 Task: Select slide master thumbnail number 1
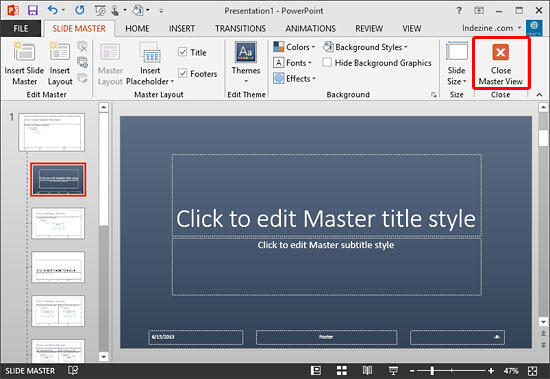pos(52,132)
